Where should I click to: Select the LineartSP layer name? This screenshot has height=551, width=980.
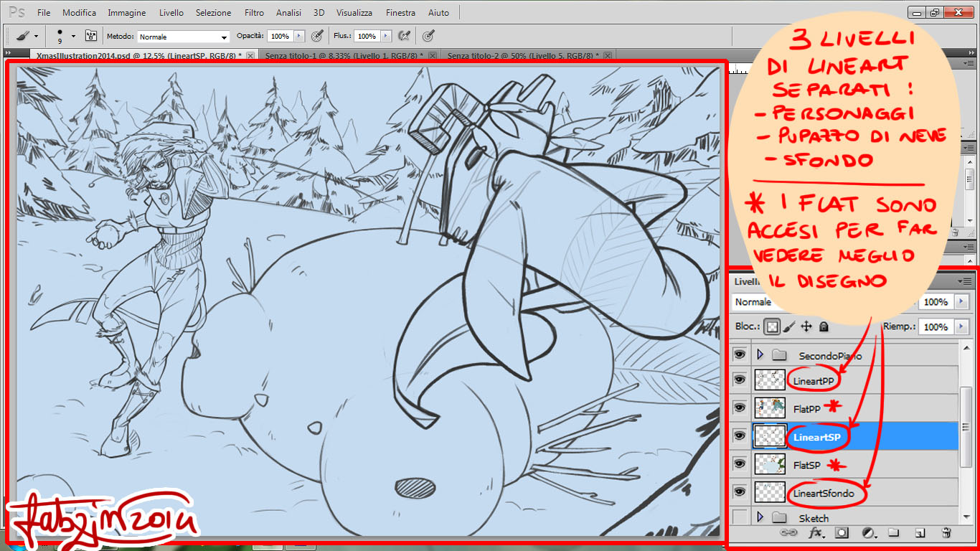(816, 437)
